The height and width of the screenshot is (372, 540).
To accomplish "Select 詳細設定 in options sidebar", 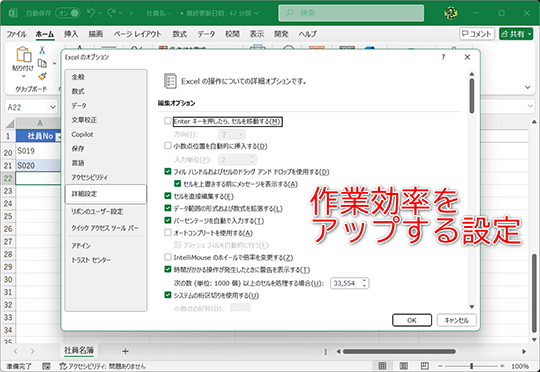I will coord(106,194).
